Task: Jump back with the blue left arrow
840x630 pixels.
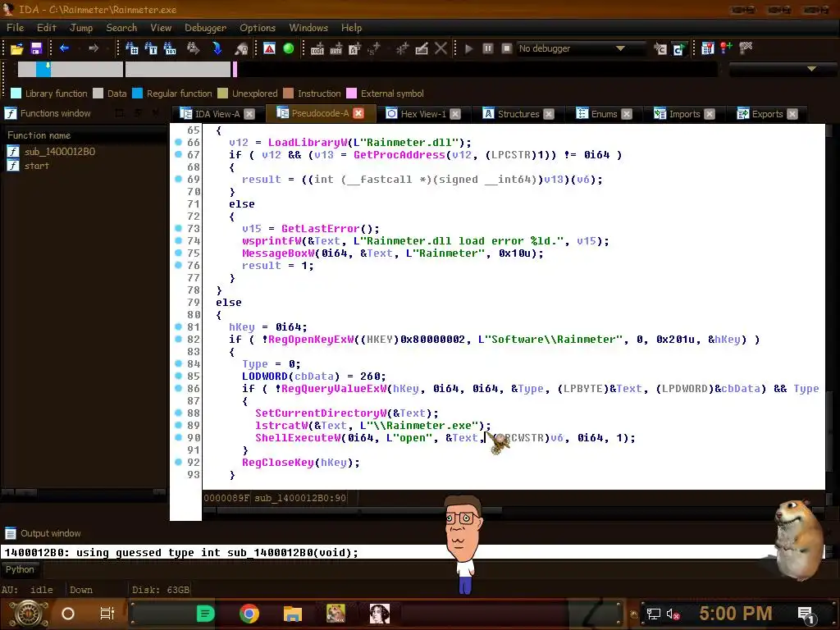Action: click(x=64, y=48)
